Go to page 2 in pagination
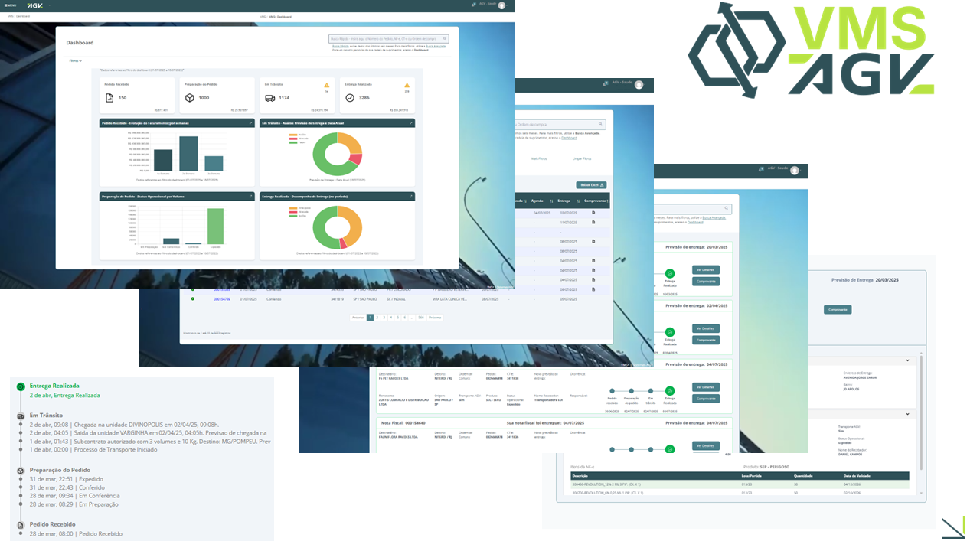 [377, 317]
